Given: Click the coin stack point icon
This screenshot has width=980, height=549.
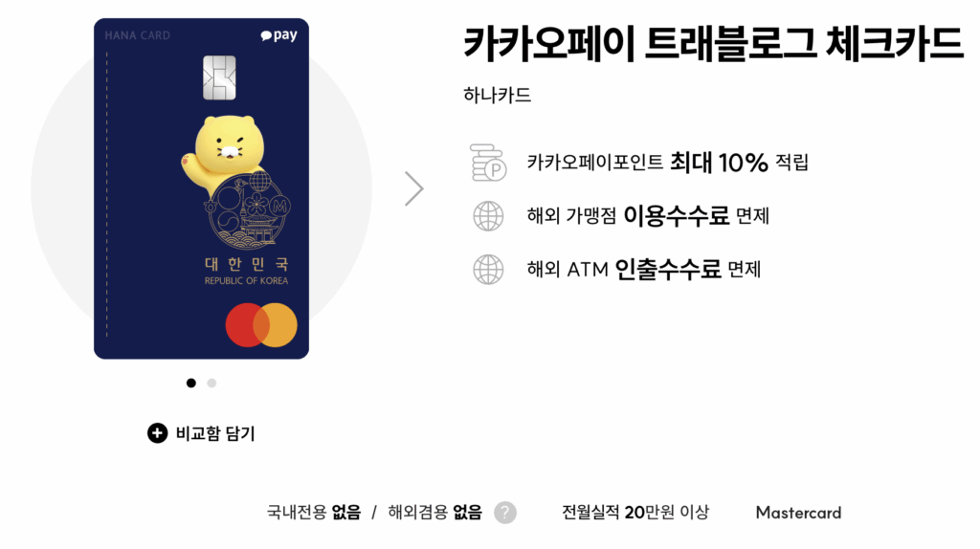Looking at the screenshot, I should pos(488,163).
